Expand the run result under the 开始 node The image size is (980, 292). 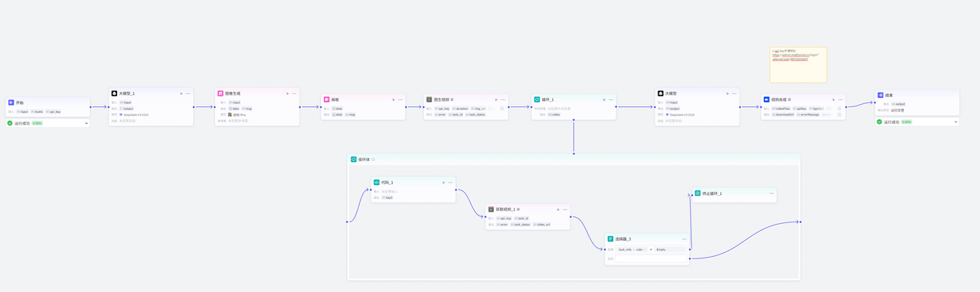pyautogui.click(x=87, y=123)
